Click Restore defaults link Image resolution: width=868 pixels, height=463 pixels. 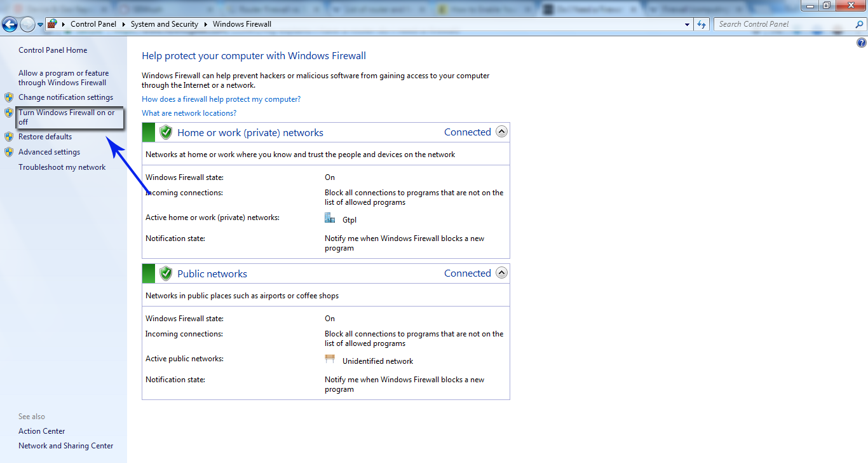(x=45, y=137)
